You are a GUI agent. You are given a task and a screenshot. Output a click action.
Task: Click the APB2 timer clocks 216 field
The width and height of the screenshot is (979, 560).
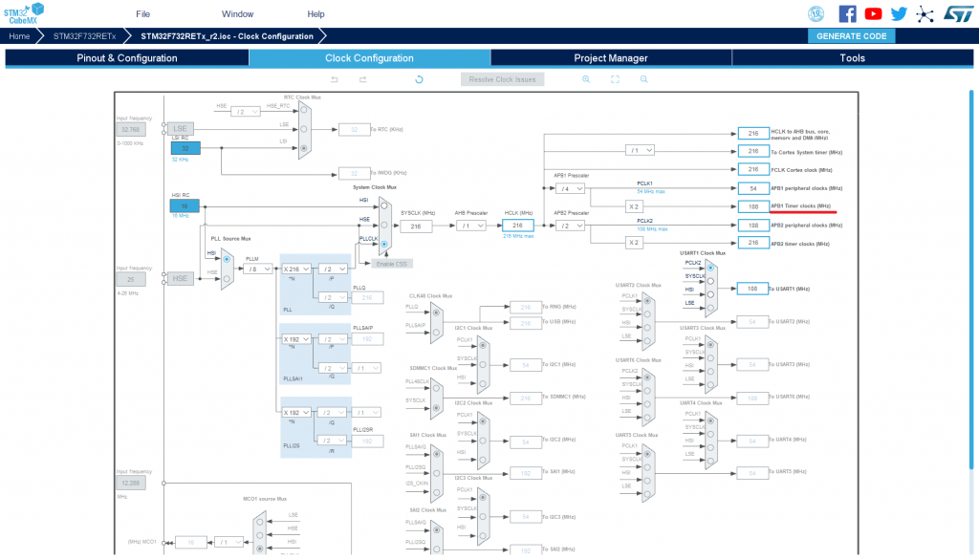[753, 243]
